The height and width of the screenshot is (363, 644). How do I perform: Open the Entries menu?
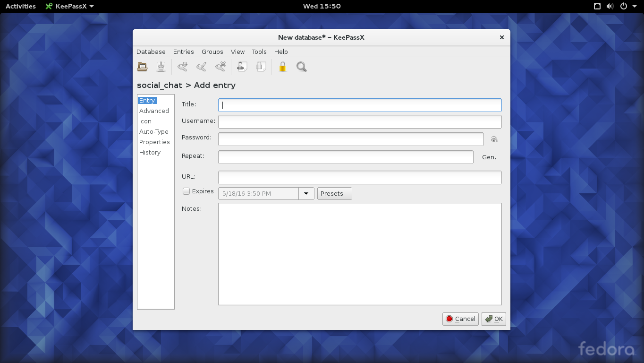(x=184, y=52)
